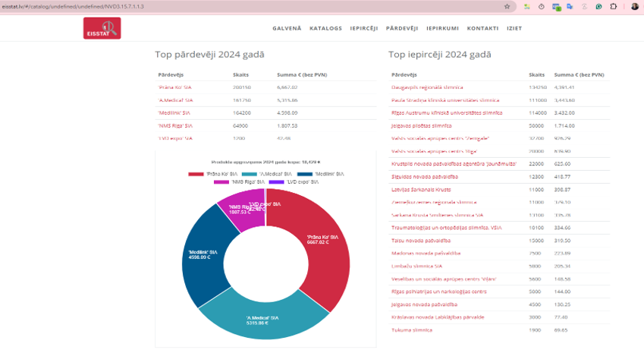Open the Extensions puzzle piece menu

(613, 7)
